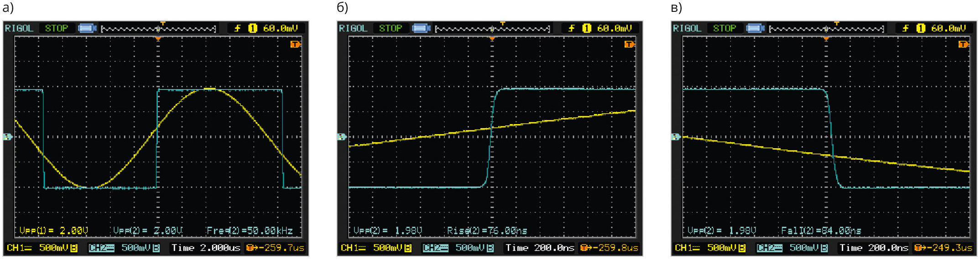Select the Rise(2)=76.00ns measurement in panel б
This screenshot has width=980, height=260.
pyautogui.click(x=487, y=231)
